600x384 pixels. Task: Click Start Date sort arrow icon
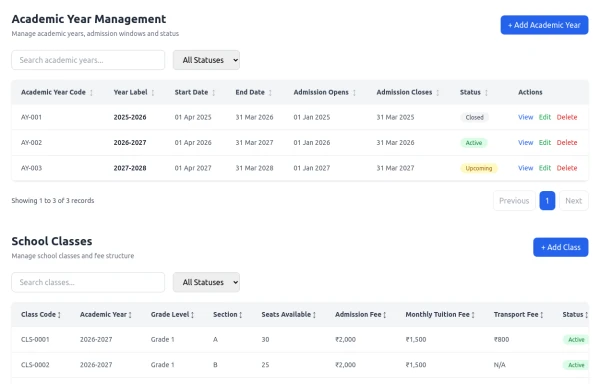click(214, 93)
